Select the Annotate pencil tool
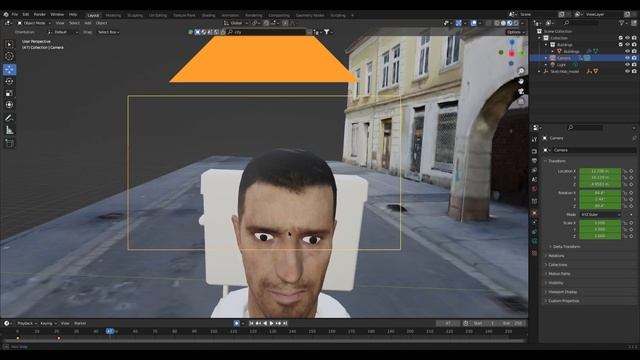640x360 pixels. pyautogui.click(x=9, y=118)
